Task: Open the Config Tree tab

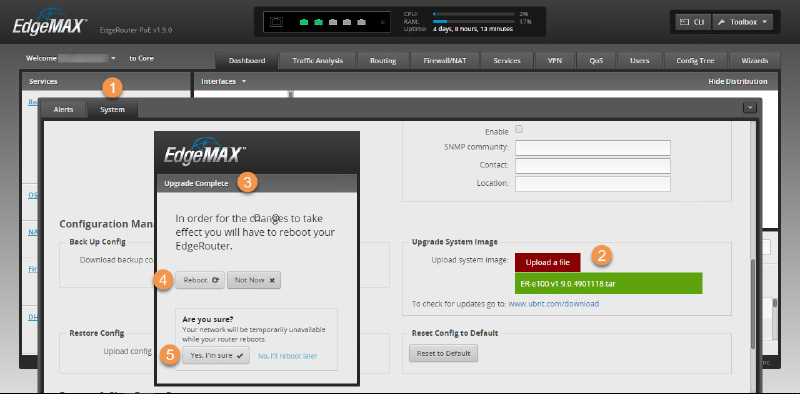Action: tap(695, 61)
